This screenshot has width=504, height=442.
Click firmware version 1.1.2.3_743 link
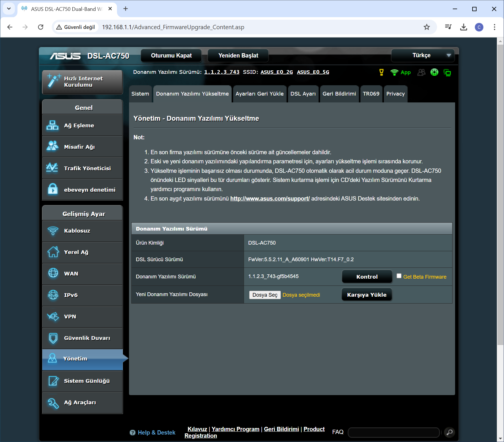222,72
